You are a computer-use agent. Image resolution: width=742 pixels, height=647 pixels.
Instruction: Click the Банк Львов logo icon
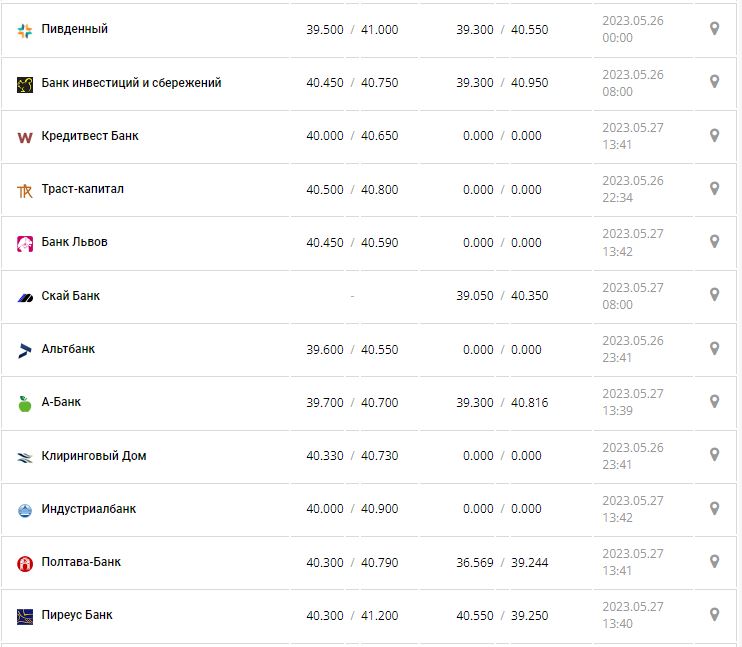pyautogui.click(x=25, y=243)
